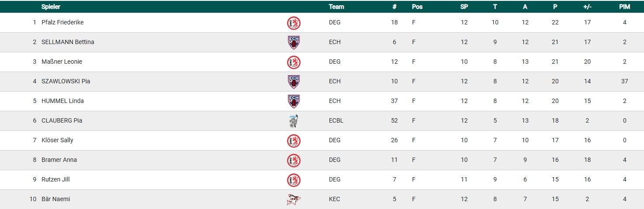The image size is (644, 209).
Task: Click the Bär Naemi player name
Action: click(56, 199)
